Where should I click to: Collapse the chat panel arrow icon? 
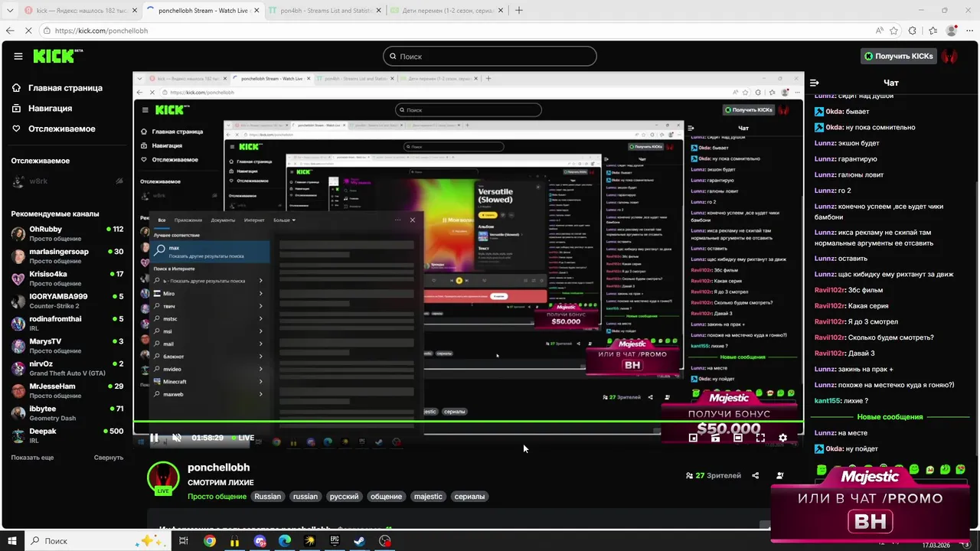pyautogui.click(x=815, y=83)
